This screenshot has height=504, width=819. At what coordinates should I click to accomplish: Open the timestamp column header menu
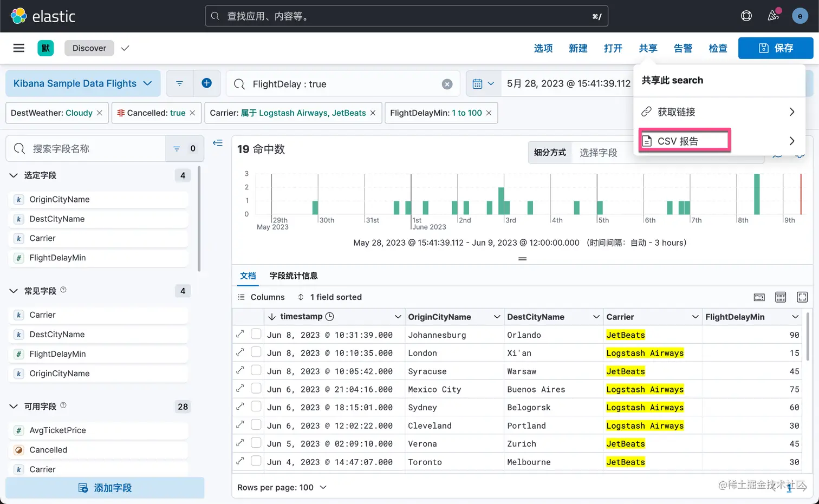point(398,317)
